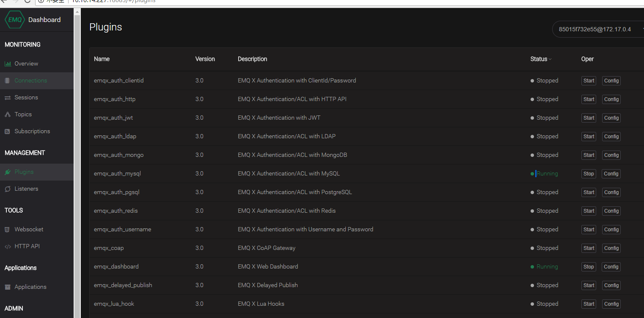Open Config for emqx_auth_ldap
644x318 pixels.
click(x=611, y=137)
